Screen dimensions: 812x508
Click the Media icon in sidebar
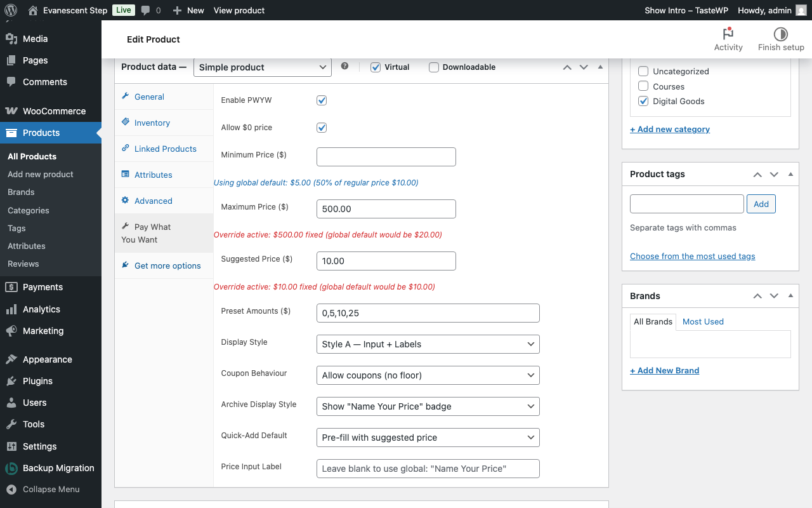(11, 39)
